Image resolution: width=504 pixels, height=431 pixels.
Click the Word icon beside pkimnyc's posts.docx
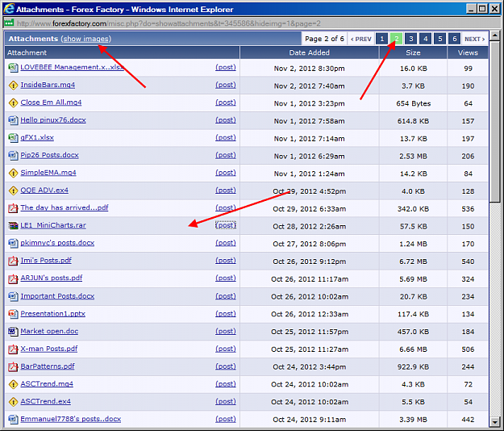[x=13, y=243]
